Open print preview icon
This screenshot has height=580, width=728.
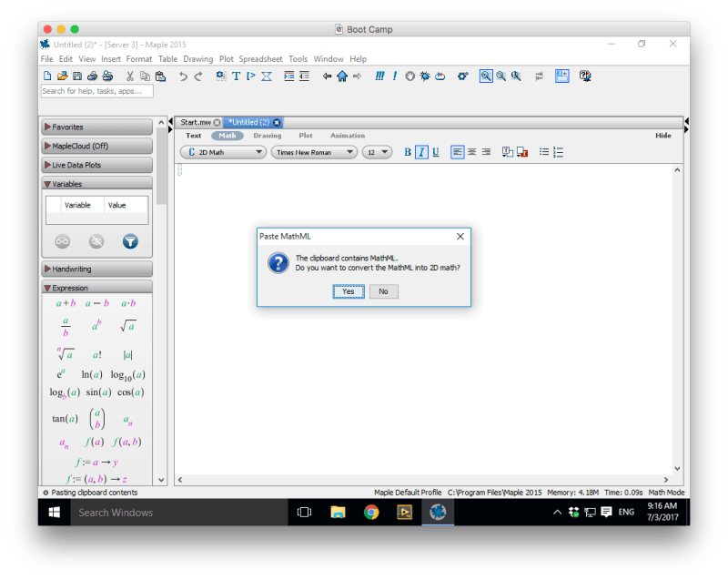[x=107, y=76]
